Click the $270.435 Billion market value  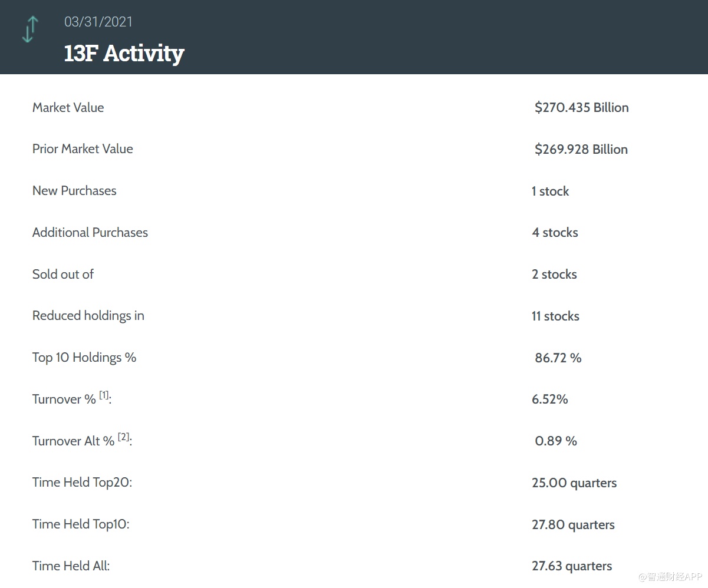point(581,108)
